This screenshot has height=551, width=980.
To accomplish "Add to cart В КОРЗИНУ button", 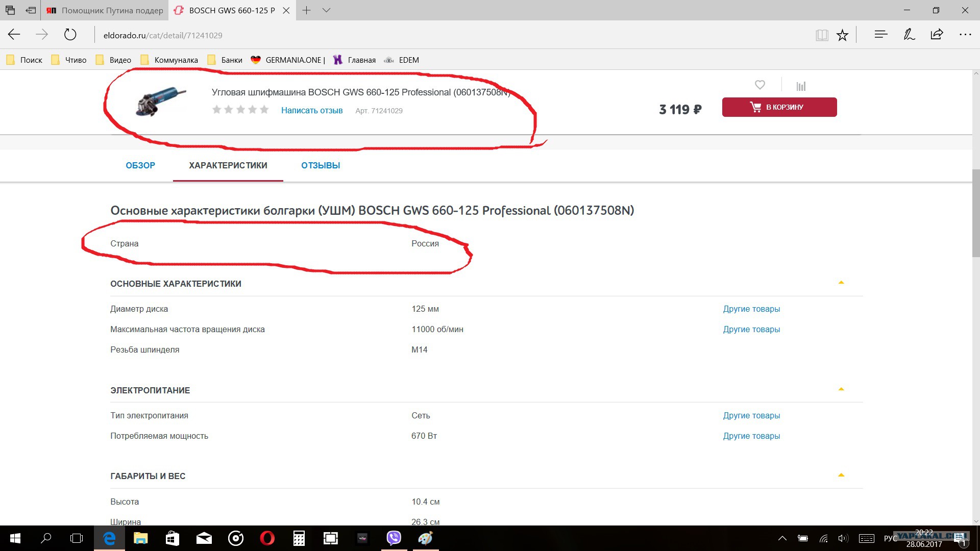I will tap(779, 107).
